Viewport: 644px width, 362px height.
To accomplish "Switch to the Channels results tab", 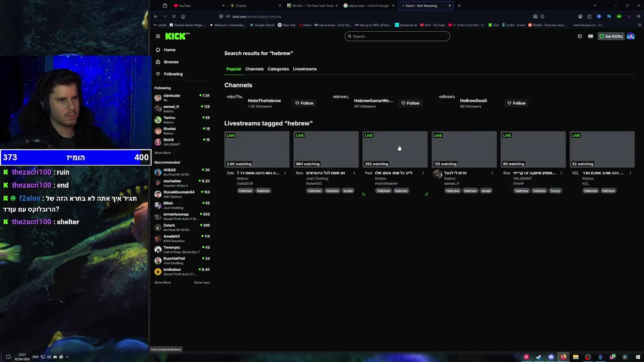I will pyautogui.click(x=255, y=69).
